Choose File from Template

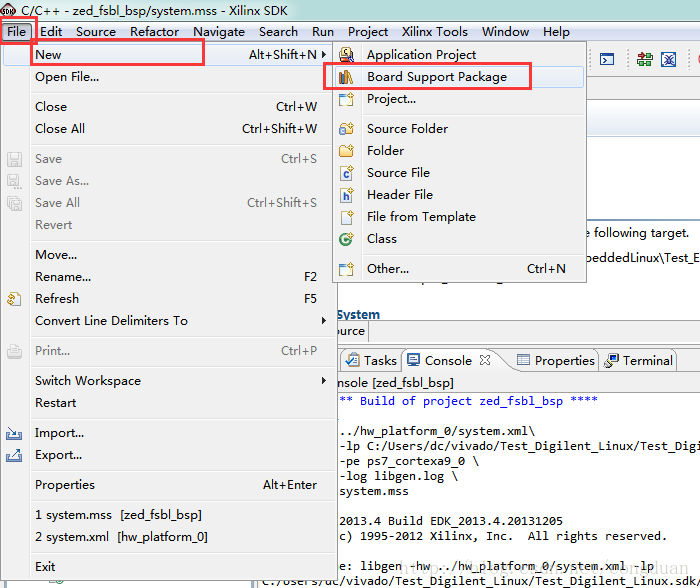[459, 217]
